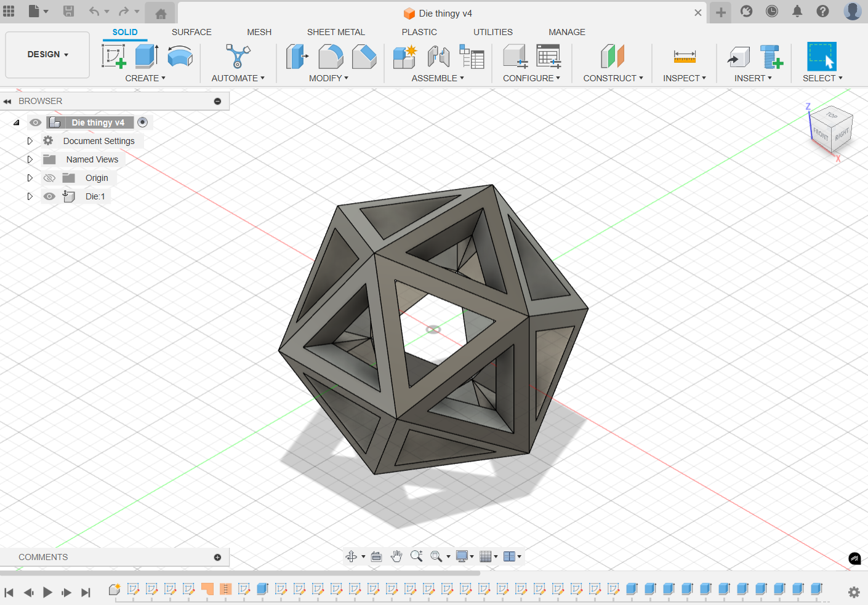Viewport: 868px width, 605px height.
Task: Click the ViewCube orientation cube
Action: click(831, 129)
